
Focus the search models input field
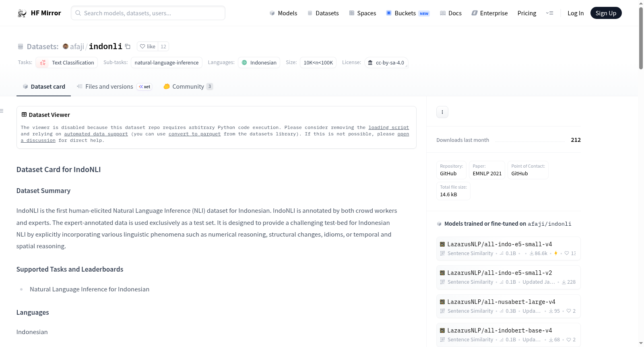click(x=148, y=13)
